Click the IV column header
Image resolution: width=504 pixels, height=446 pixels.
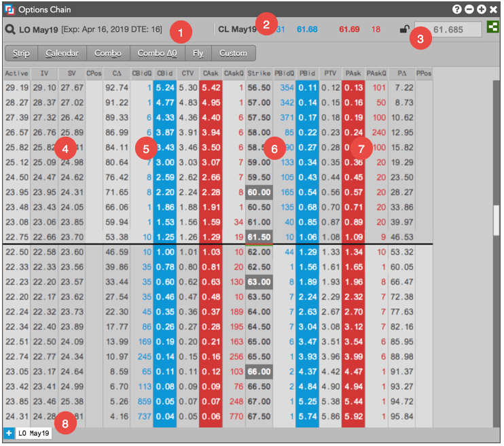tap(44, 73)
